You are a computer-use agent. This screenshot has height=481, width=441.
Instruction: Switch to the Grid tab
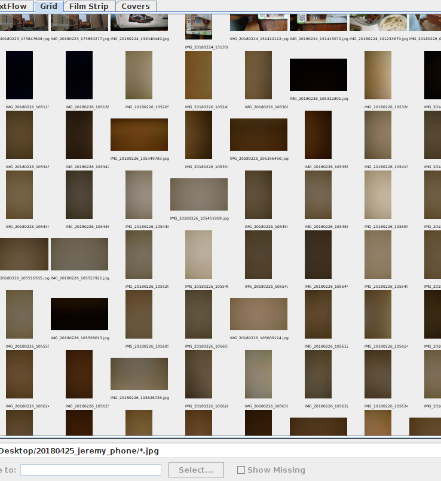(48, 6)
